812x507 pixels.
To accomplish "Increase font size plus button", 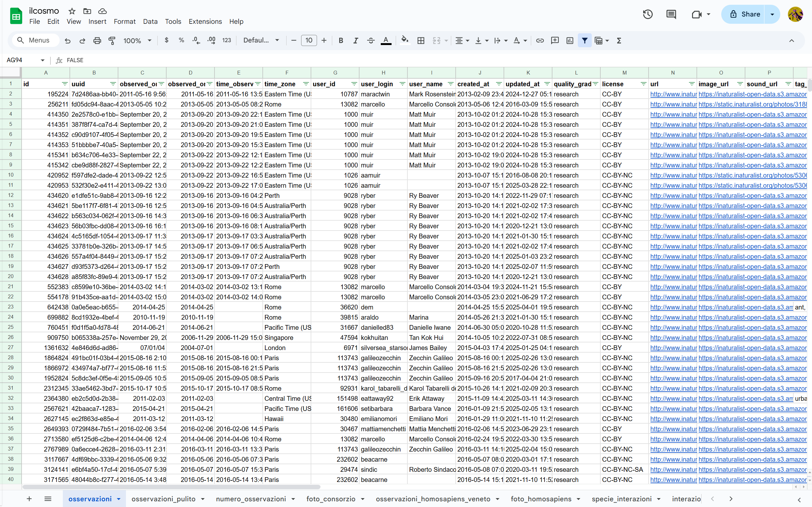I will tap(324, 41).
